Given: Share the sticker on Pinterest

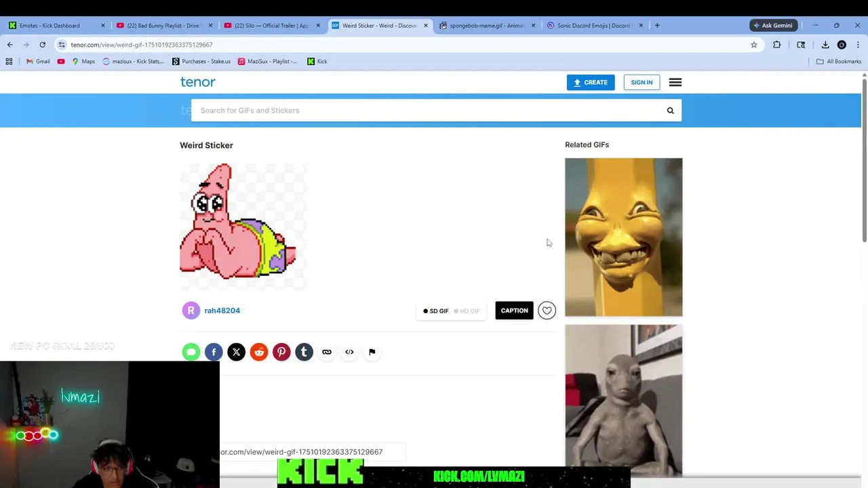Looking at the screenshot, I should click(x=281, y=352).
